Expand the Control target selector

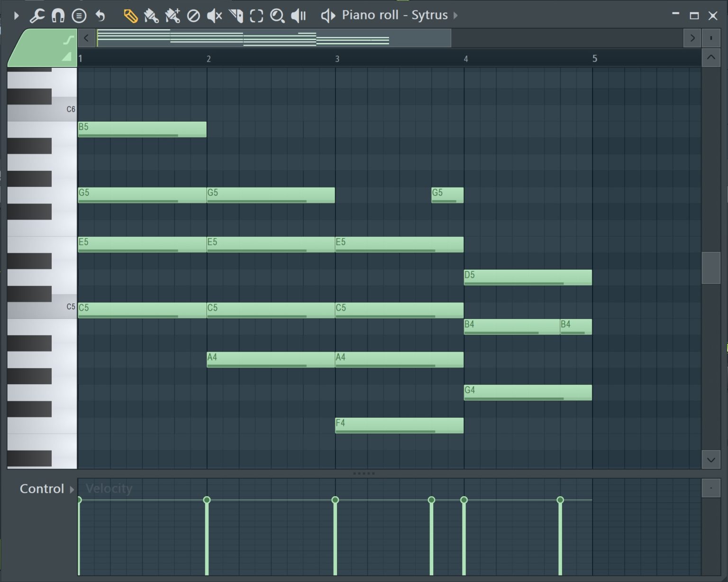click(72, 489)
